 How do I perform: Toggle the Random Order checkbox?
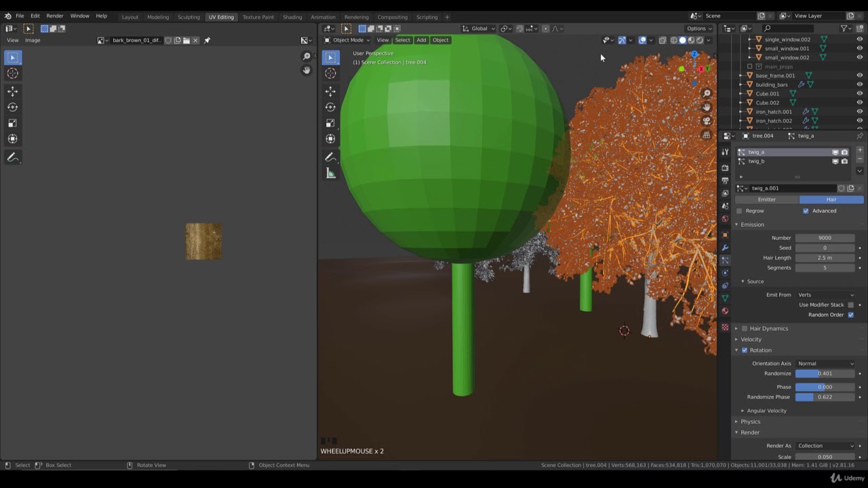tap(851, 314)
